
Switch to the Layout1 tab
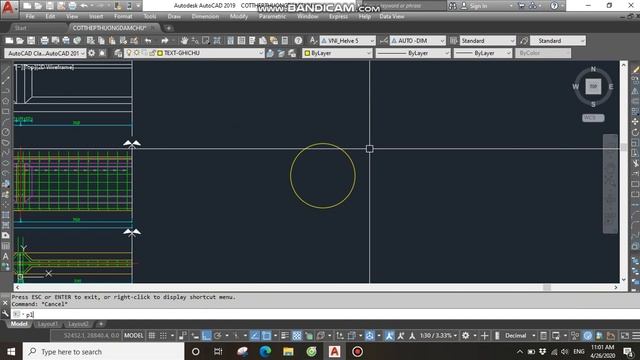47,324
